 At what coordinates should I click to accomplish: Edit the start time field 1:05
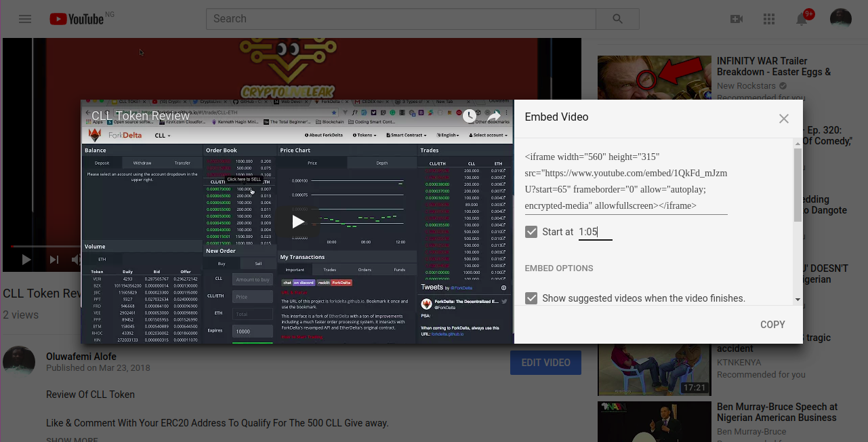[595, 232]
